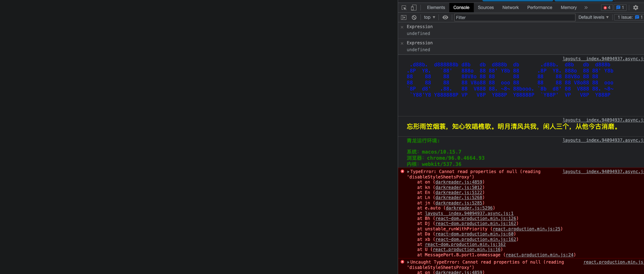The image size is (644, 274).
Task: Expand the first TypeError message
Action: click(408, 172)
